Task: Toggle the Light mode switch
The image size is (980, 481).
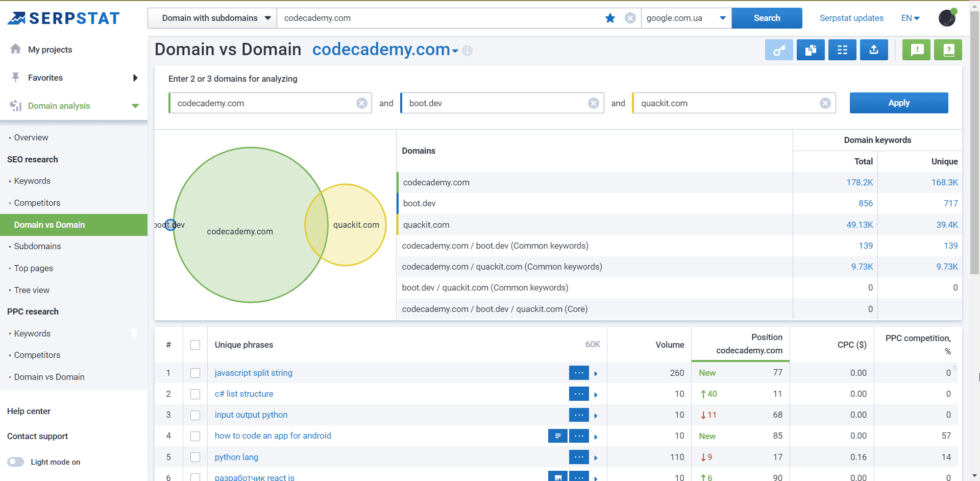Action: pos(16,462)
